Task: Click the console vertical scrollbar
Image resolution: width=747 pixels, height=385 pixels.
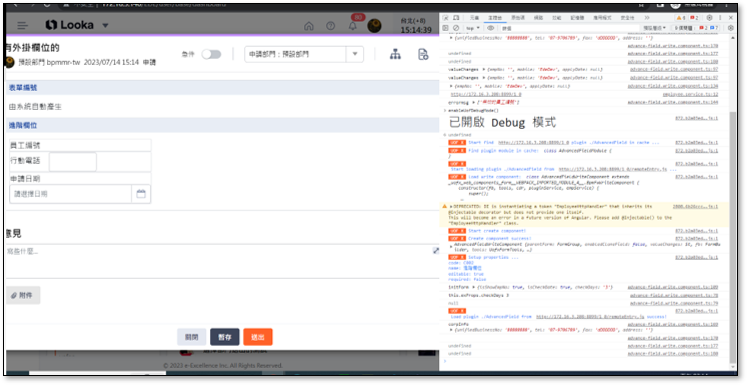Action: [732, 237]
